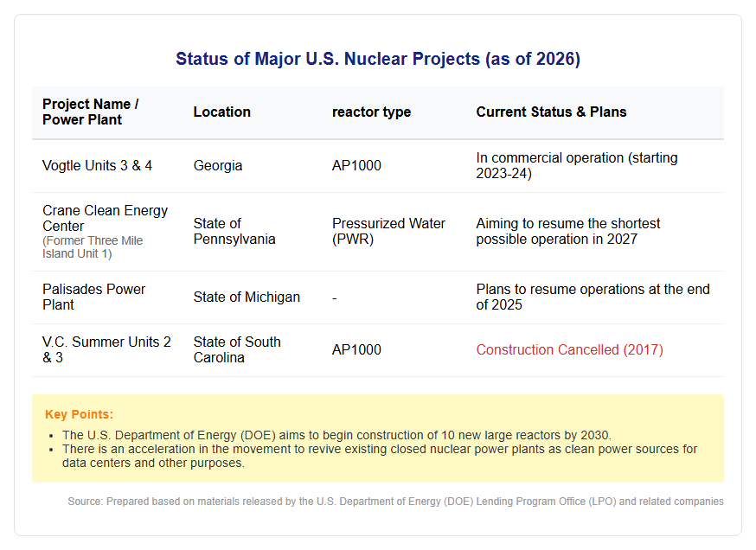
Task: Click the Plans to resume operations 2025 text
Action: (593, 297)
